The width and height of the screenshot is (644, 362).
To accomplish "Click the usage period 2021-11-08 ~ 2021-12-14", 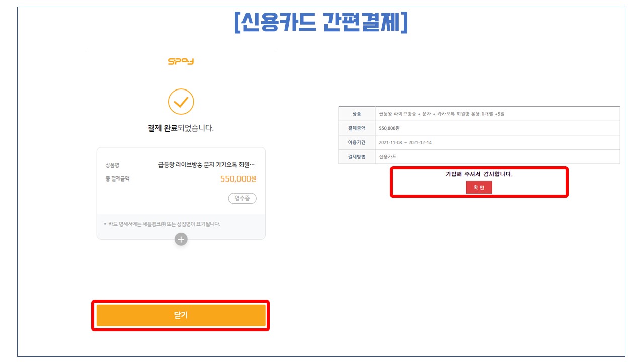I will tap(405, 143).
